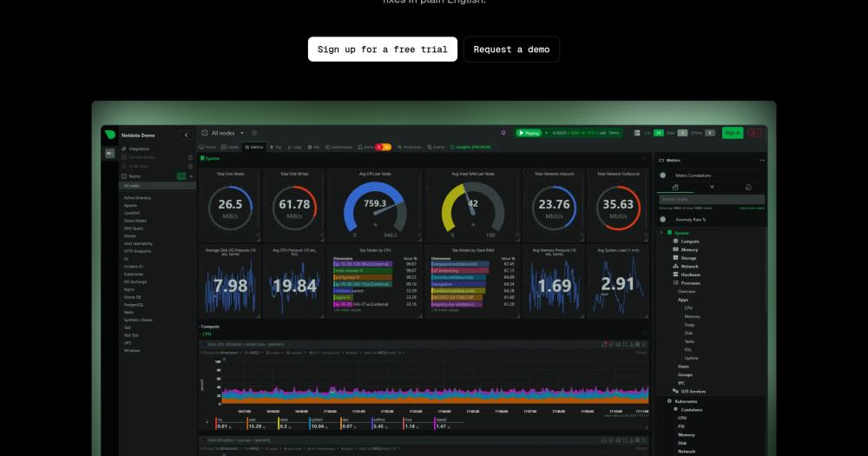Viewport: 868px width, 456px height.
Task: Open the green Insights preview tab
Action: point(470,148)
